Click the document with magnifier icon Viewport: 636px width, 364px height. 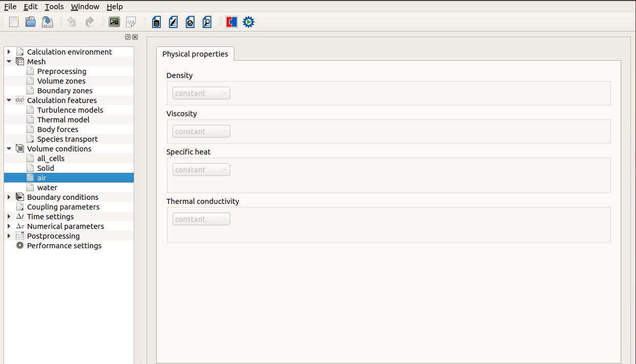[x=207, y=22]
